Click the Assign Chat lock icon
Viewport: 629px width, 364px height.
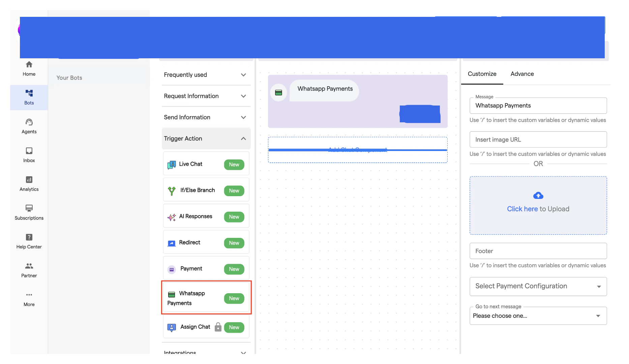pos(218,327)
